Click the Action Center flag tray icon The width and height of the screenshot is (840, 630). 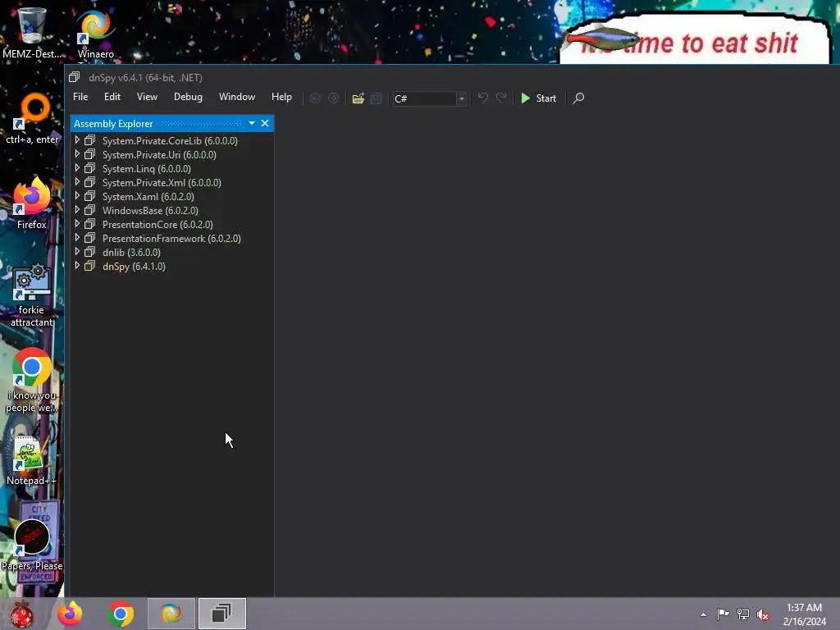point(723,614)
